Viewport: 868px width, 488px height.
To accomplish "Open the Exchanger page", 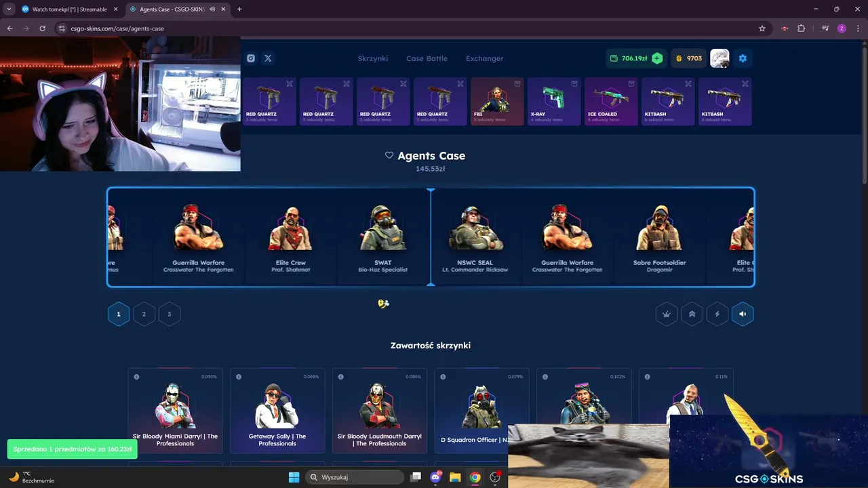I will click(x=484, y=58).
